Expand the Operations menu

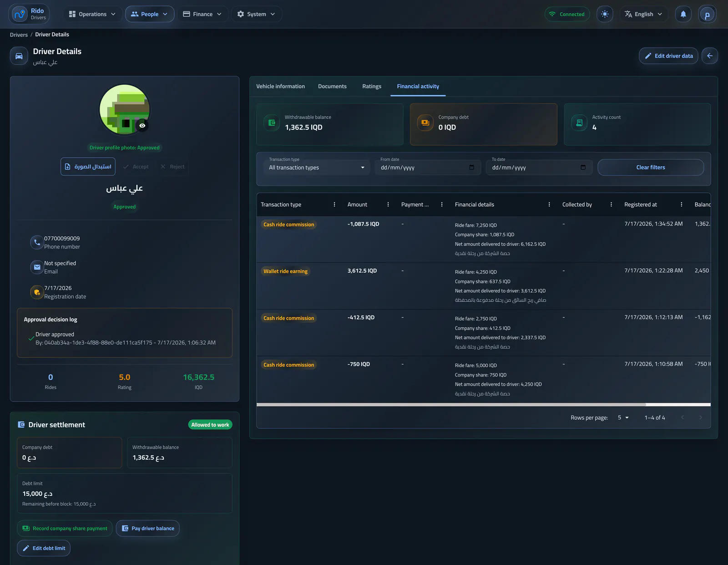pyautogui.click(x=92, y=14)
